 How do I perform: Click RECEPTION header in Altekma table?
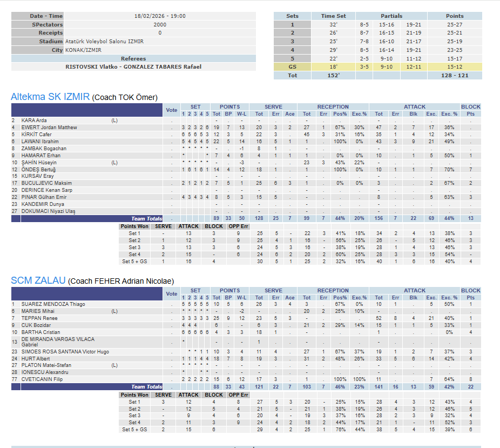click(x=333, y=106)
